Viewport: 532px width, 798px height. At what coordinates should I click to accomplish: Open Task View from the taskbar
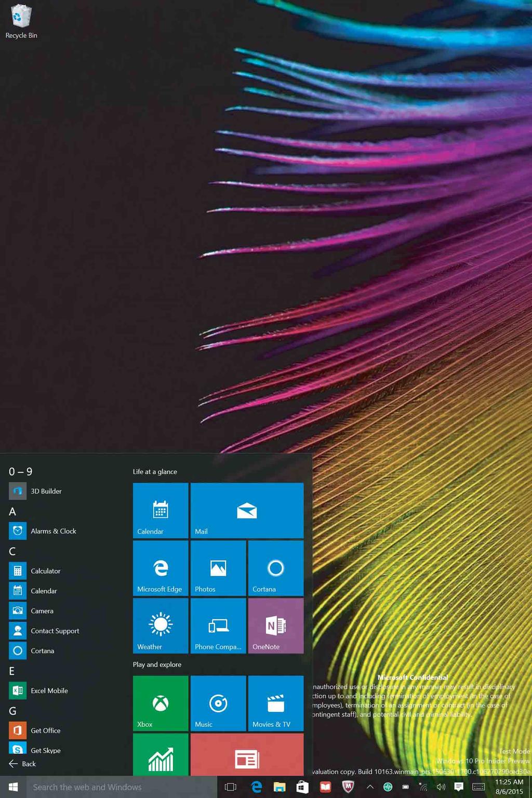pos(230,787)
